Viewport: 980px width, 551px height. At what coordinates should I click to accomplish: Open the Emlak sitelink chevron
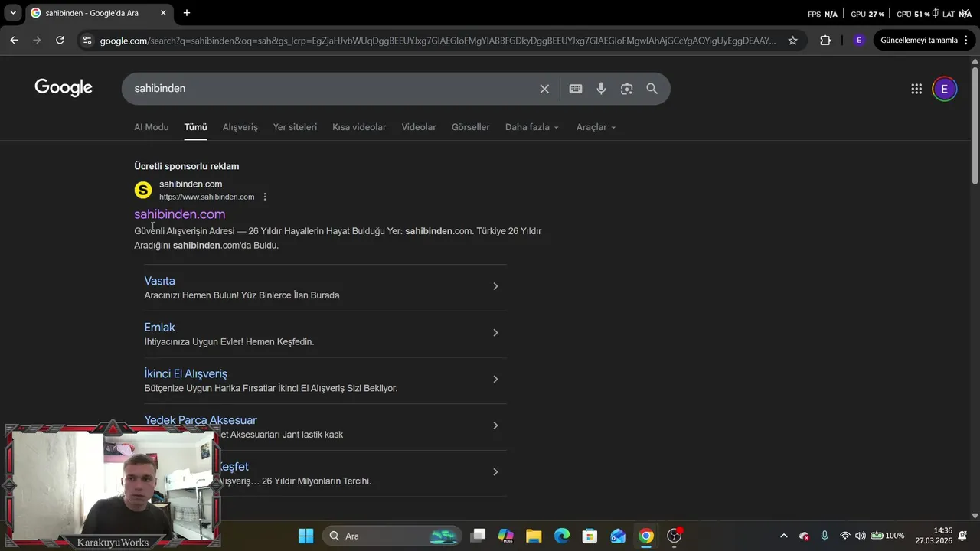(495, 333)
